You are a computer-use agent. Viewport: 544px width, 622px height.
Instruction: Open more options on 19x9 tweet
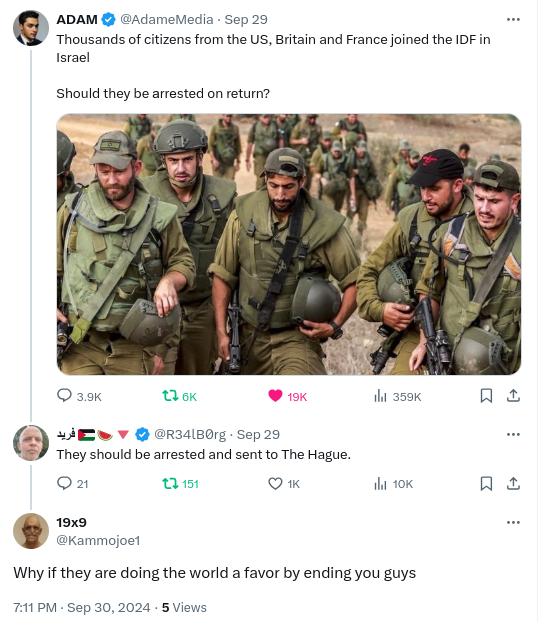coord(513,522)
